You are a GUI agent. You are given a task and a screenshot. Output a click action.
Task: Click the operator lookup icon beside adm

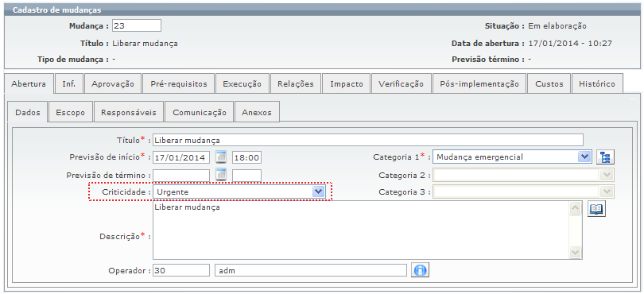(x=420, y=270)
